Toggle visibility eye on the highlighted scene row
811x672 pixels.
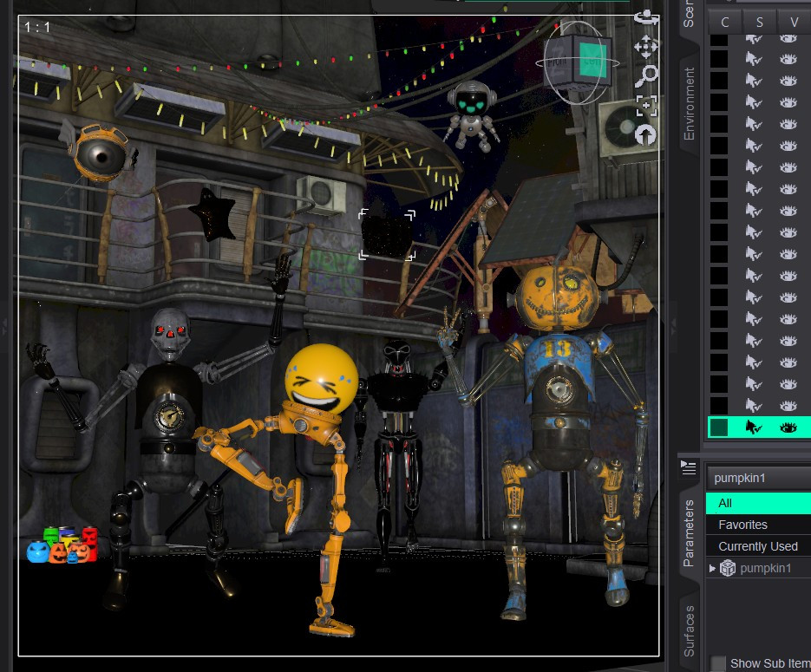(788, 427)
